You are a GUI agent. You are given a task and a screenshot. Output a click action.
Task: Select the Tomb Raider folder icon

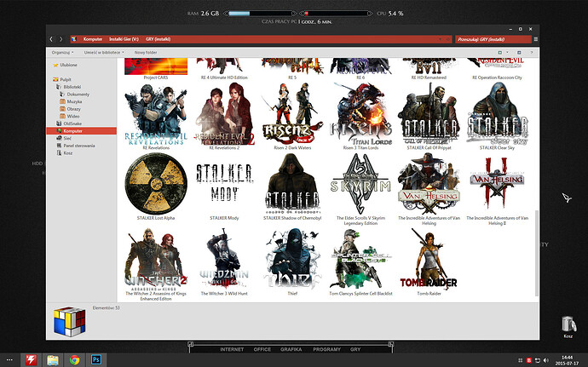[x=429, y=259]
